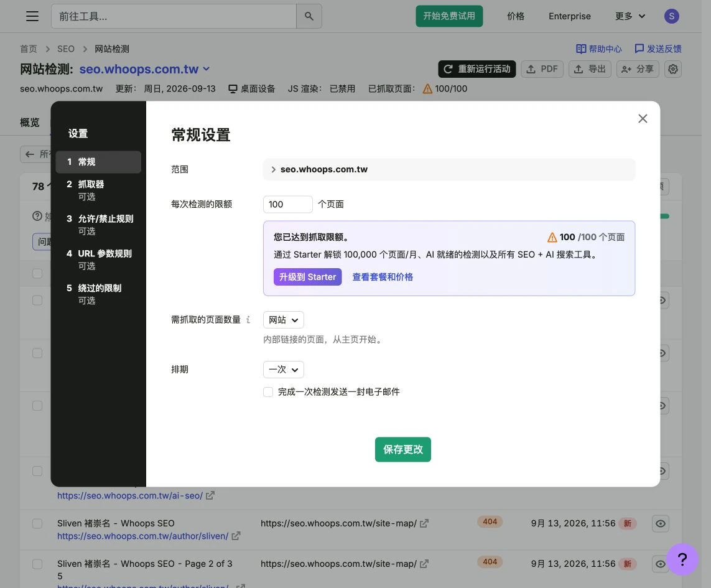Screen dimensions: 711x588
Task: Open the user avatar S menu
Action: 672,16
